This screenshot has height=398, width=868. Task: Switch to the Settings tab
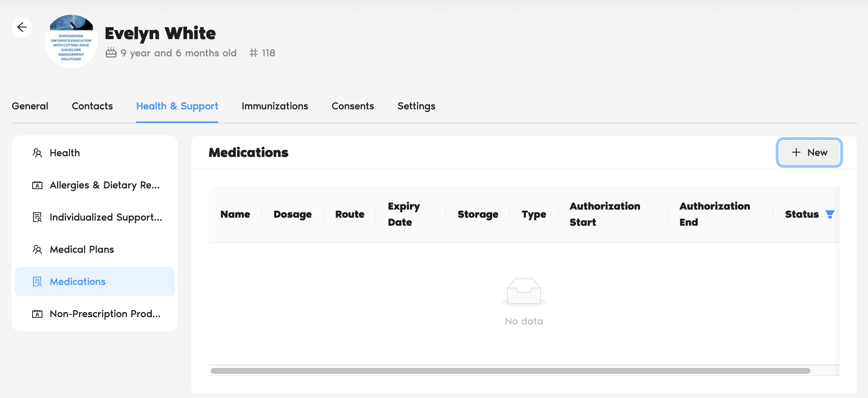pos(416,106)
